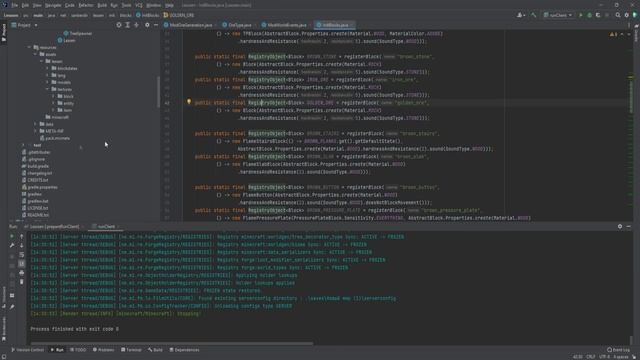Expand the lang folder
640x360 pixels.
pyautogui.click(x=47, y=75)
